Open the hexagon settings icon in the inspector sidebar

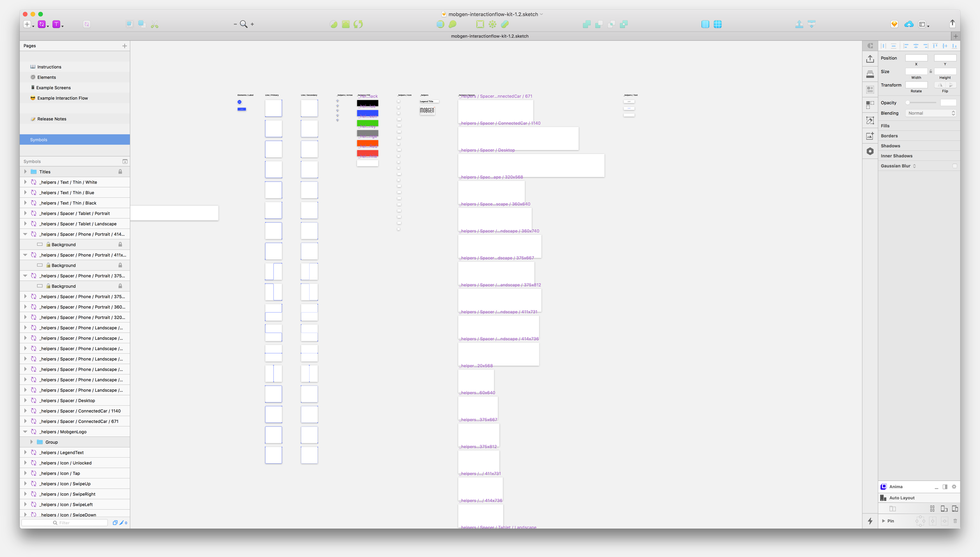(870, 151)
